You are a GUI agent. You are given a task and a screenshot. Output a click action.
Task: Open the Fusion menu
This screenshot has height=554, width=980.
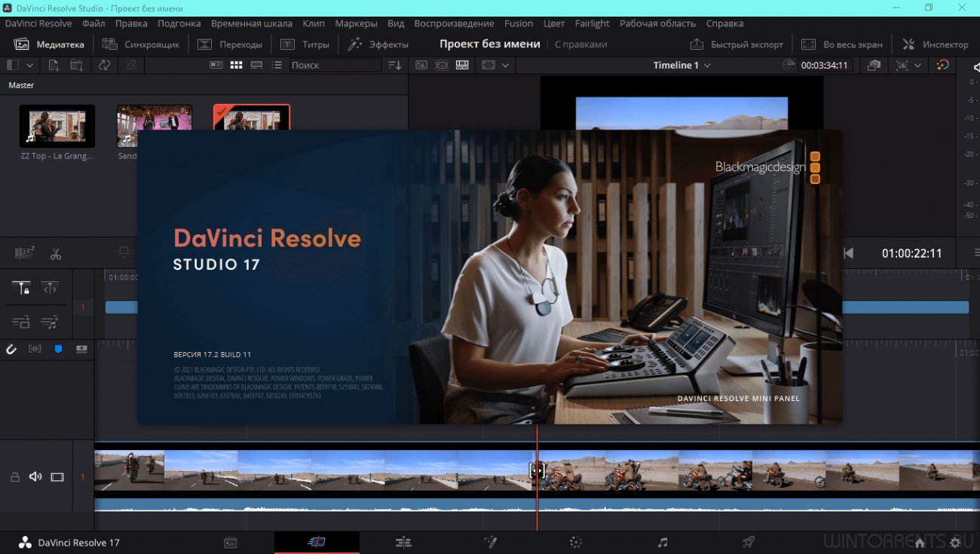click(519, 23)
